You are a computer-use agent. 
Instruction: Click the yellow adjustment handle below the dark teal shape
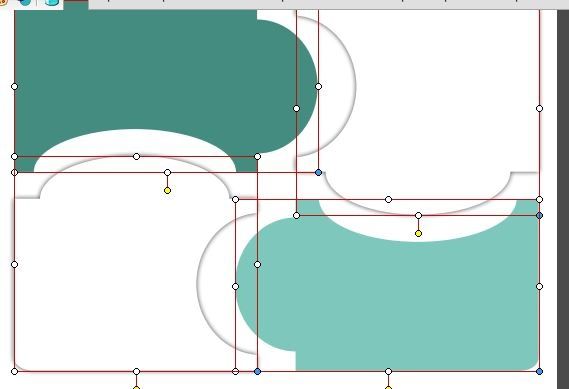(167, 191)
